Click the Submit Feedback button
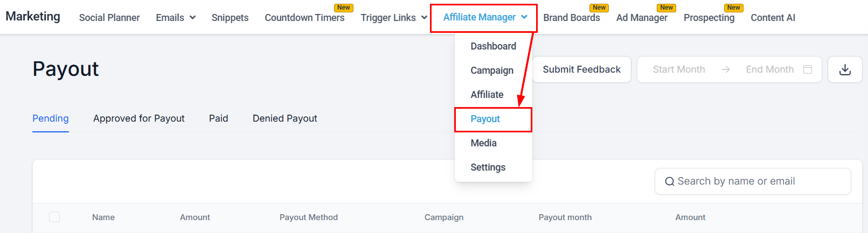Viewport: 868px width, 233px height. click(x=581, y=69)
